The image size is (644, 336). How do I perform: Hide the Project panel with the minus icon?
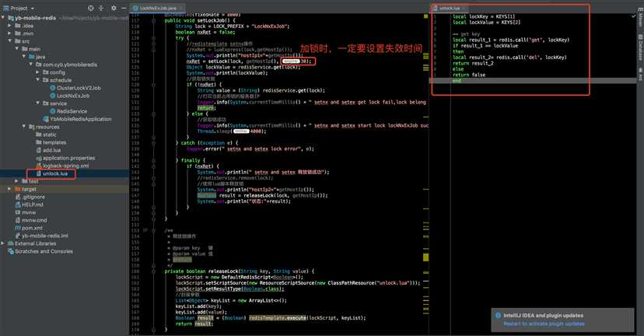click(x=124, y=8)
